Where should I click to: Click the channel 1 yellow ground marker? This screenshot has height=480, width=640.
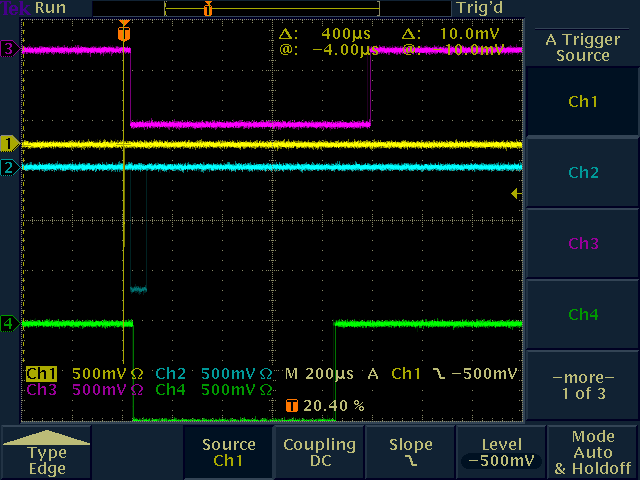point(9,144)
